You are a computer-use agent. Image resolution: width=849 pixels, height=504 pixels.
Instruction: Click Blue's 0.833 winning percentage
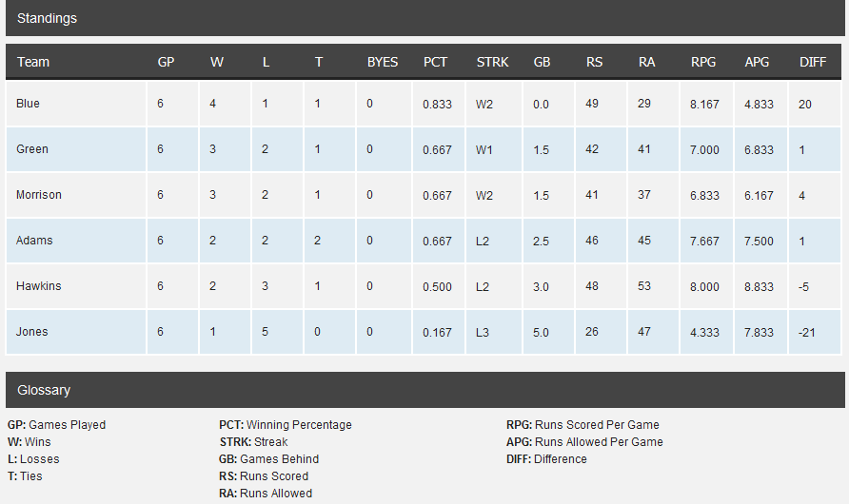point(437,104)
